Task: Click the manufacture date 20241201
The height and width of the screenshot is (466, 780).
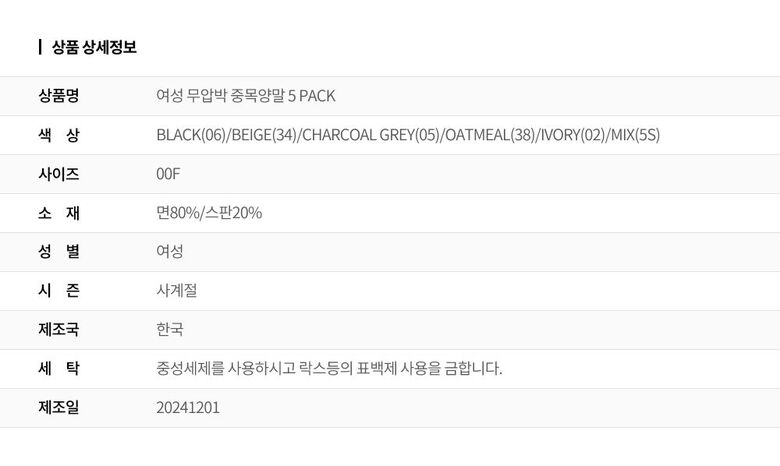Action: click(188, 407)
